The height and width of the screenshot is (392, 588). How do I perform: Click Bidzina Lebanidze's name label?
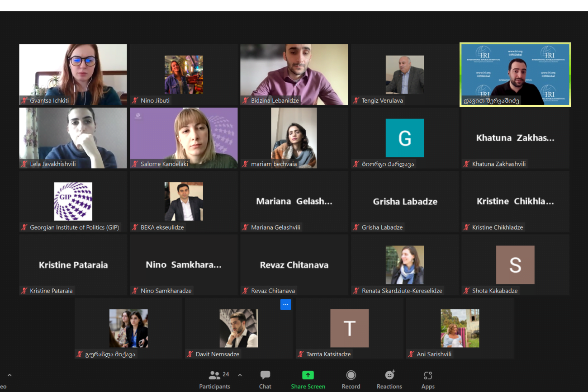click(x=275, y=100)
